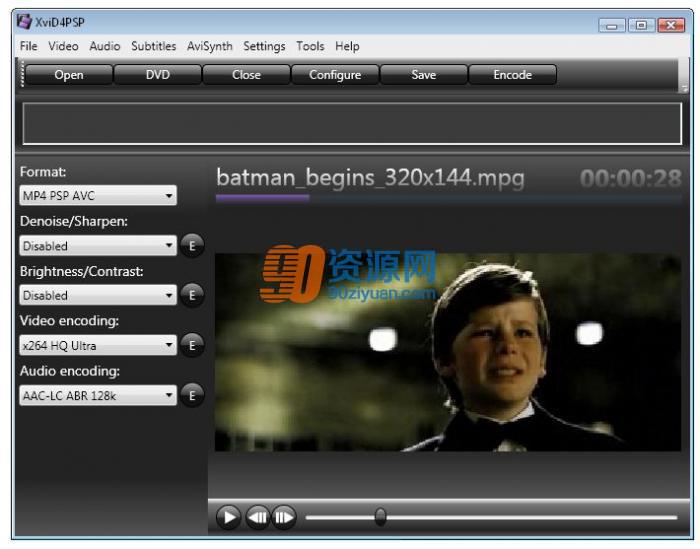Image resolution: width=700 pixels, height=549 pixels.
Task: Click the Encode toolbar button
Action: pyautogui.click(x=512, y=75)
